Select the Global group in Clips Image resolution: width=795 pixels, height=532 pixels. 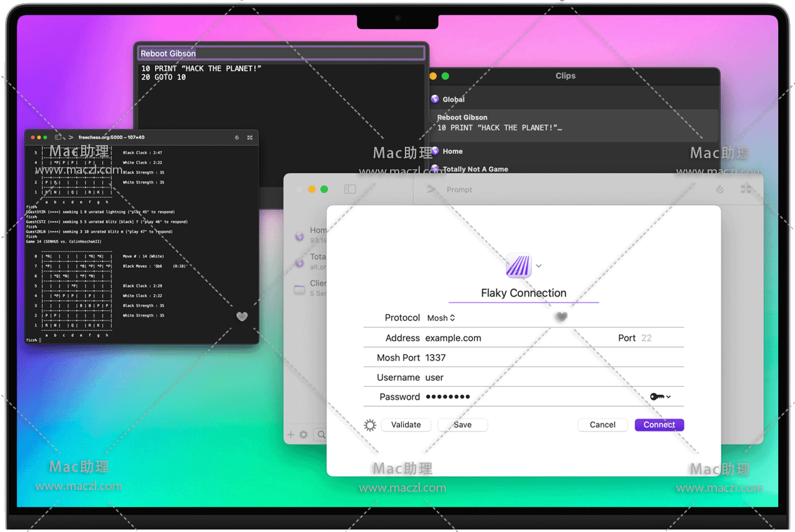pos(453,99)
